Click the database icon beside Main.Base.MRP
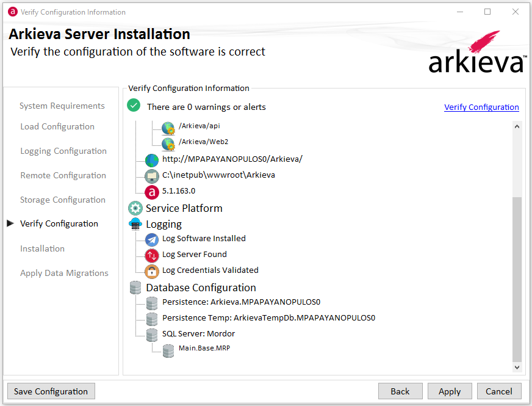The image size is (532, 406). 168,351
